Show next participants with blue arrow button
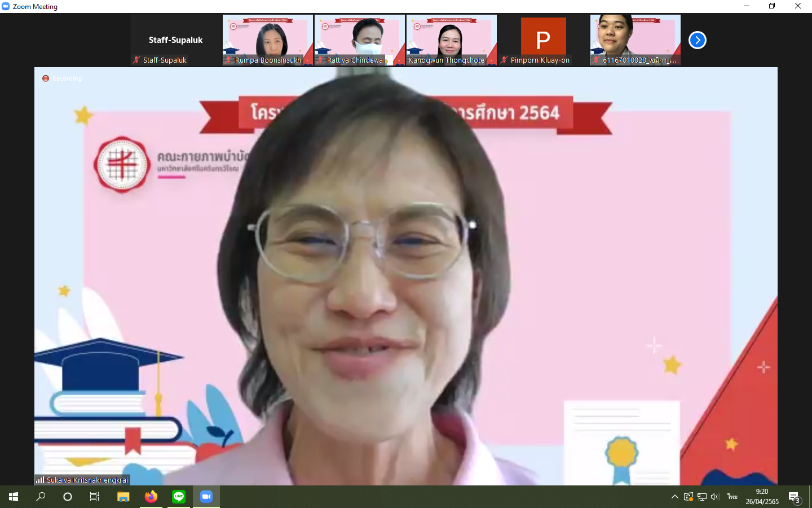The height and width of the screenshot is (508, 812). (x=698, y=40)
